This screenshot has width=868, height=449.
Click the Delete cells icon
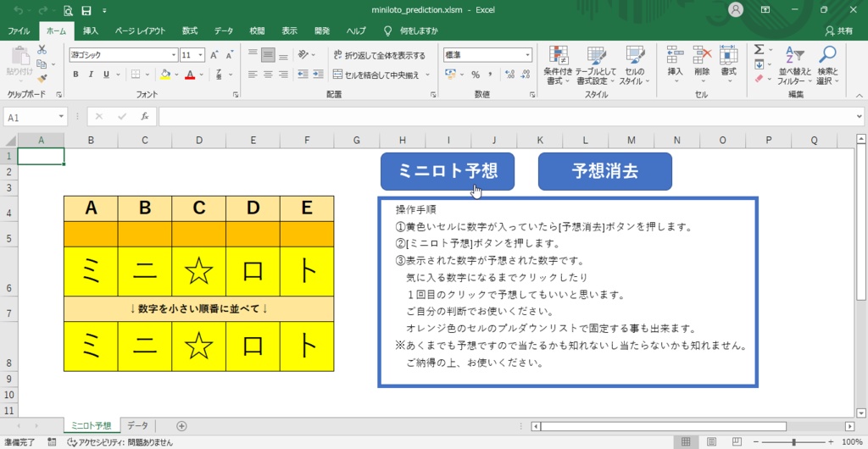click(702, 55)
